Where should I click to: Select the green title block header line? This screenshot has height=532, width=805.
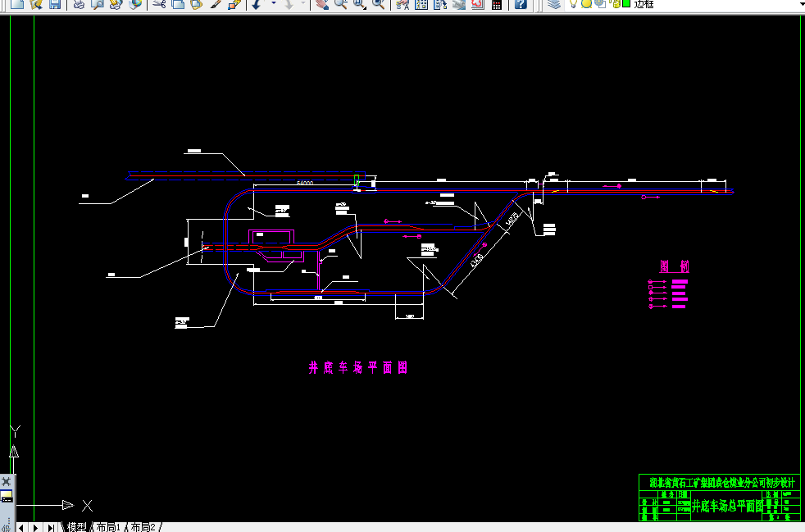point(722,483)
